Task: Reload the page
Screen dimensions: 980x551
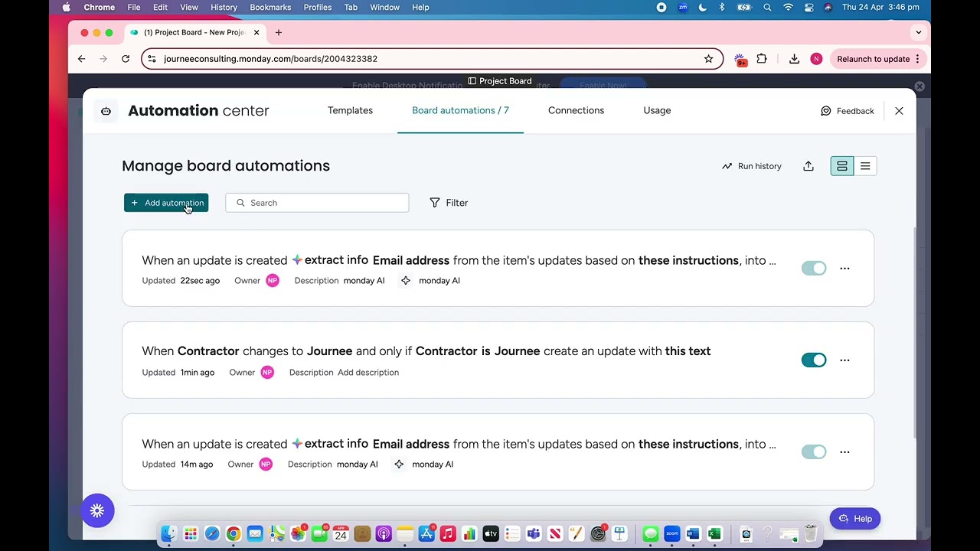Action: 126,59
